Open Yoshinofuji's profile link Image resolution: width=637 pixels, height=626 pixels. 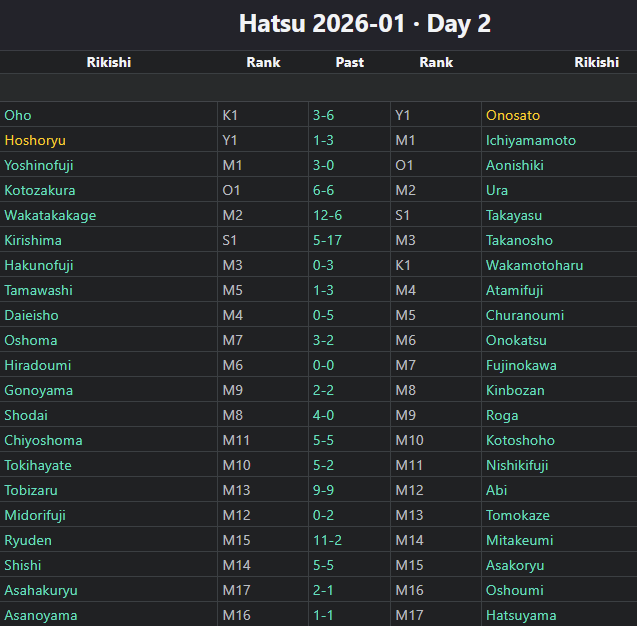(x=39, y=165)
